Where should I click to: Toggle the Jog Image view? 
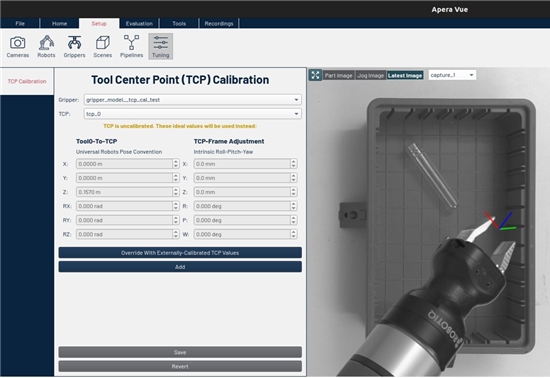click(x=370, y=75)
